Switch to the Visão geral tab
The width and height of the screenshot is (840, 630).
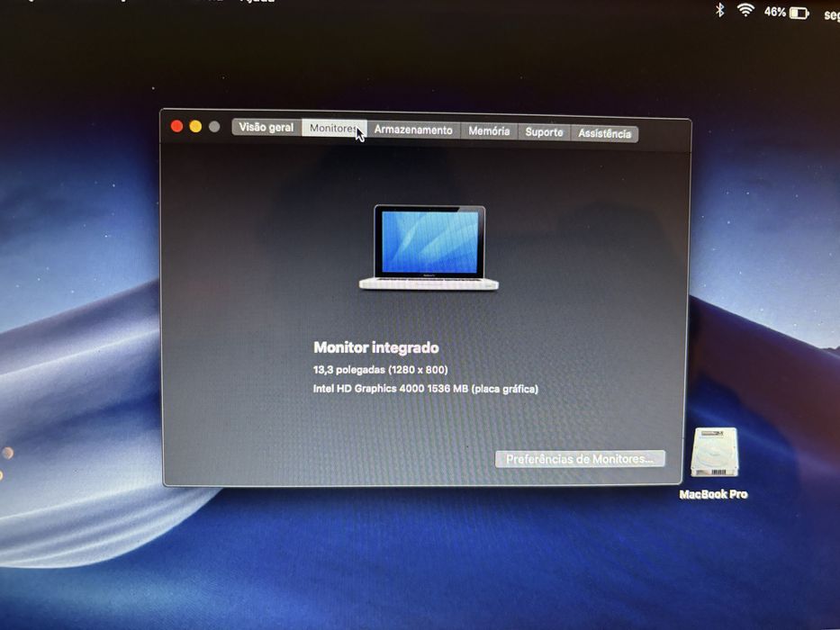pyautogui.click(x=266, y=128)
